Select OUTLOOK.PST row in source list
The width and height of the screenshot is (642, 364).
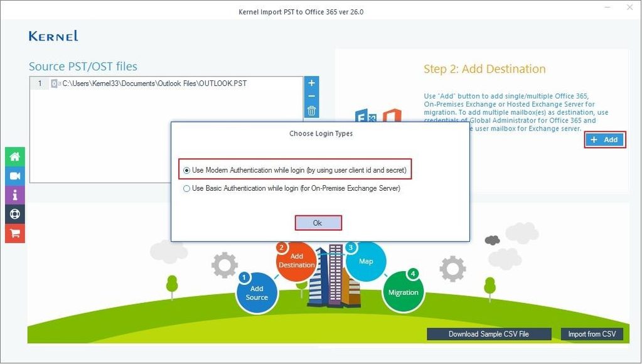click(166, 83)
